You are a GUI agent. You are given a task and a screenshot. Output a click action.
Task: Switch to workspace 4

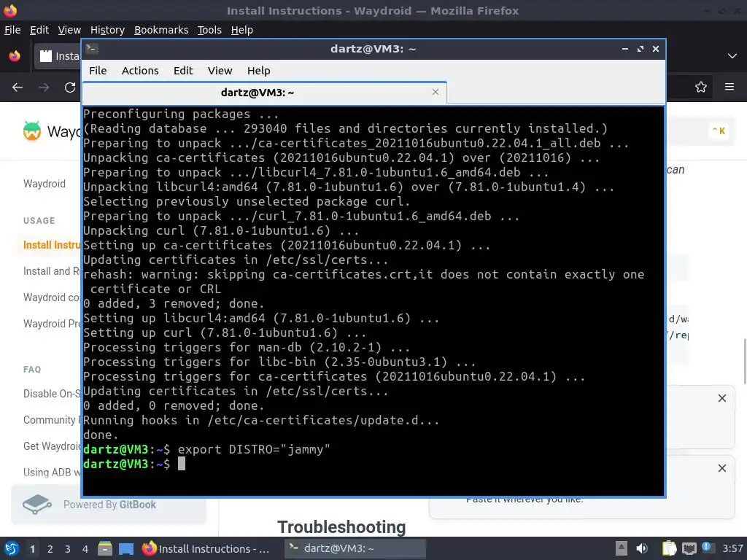click(x=85, y=549)
